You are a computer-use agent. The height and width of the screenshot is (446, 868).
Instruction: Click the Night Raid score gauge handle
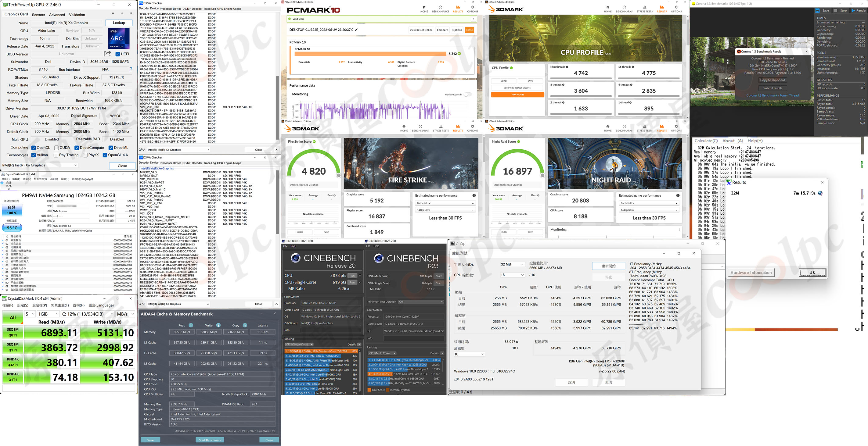(x=542, y=175)
